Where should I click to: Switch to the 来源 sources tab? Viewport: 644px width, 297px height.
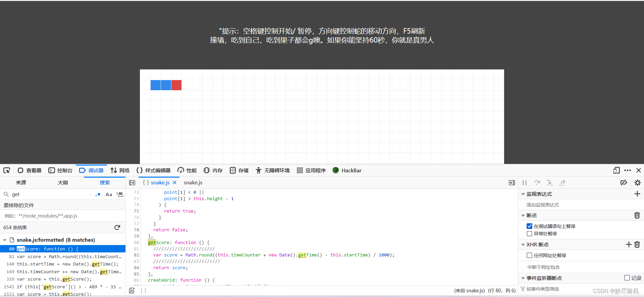21,182
